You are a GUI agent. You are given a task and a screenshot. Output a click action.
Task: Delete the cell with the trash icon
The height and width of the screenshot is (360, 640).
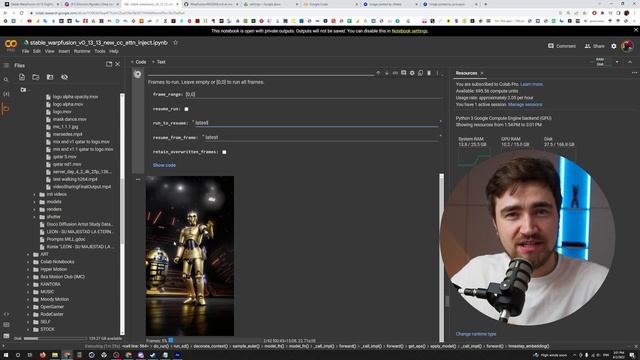(x=429, y=73)
